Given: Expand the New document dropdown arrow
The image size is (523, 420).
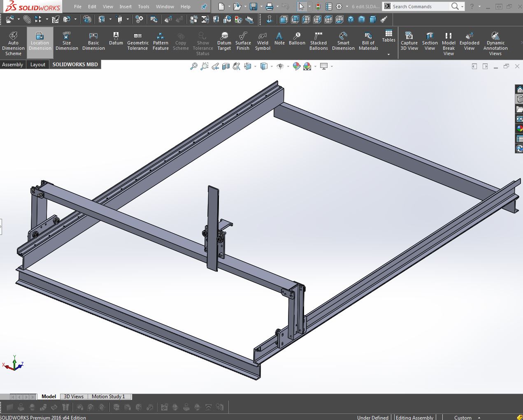Looking at the screenshot, I should coord(229,7).
